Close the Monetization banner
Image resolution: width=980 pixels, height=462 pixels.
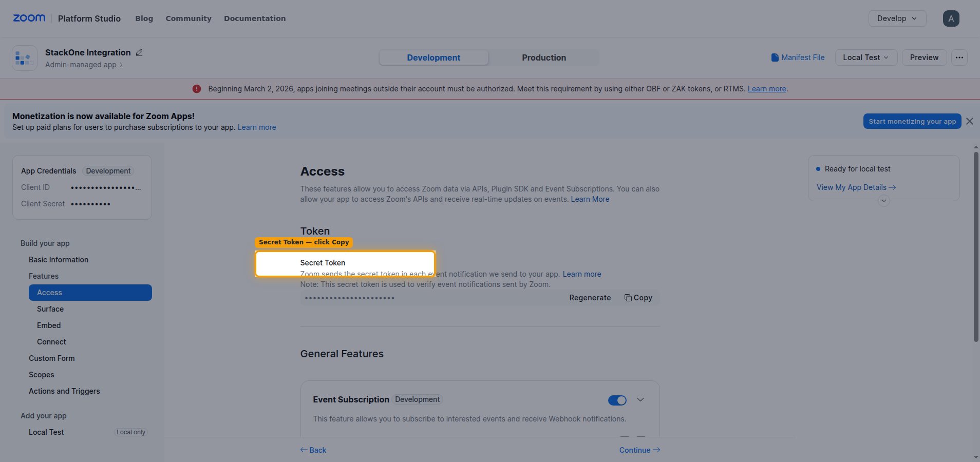[x=969, y=121]
